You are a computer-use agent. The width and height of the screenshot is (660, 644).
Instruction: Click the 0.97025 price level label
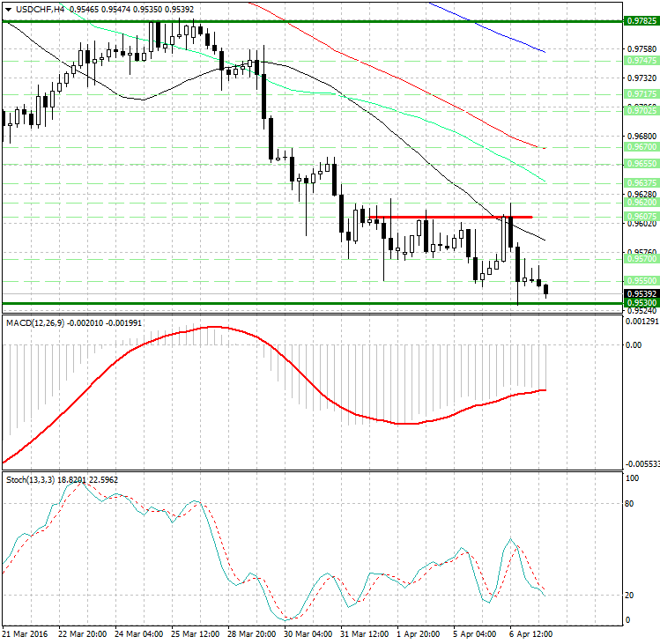641,111
